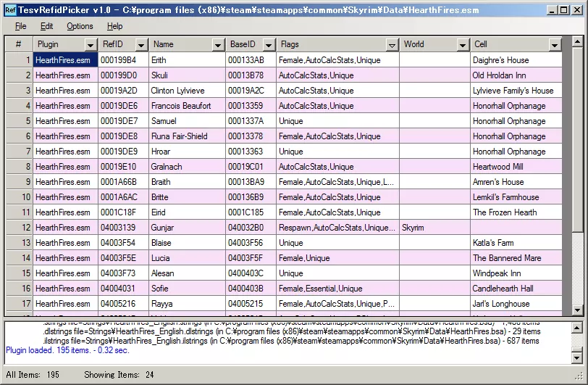Select the name cell 'Braith'
The image size is (588, 385).
tap(187, 182)
